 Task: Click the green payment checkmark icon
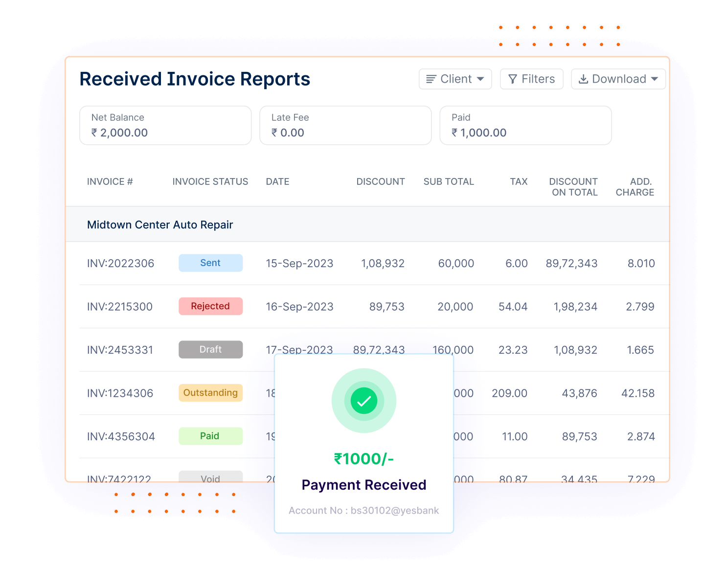364,401
